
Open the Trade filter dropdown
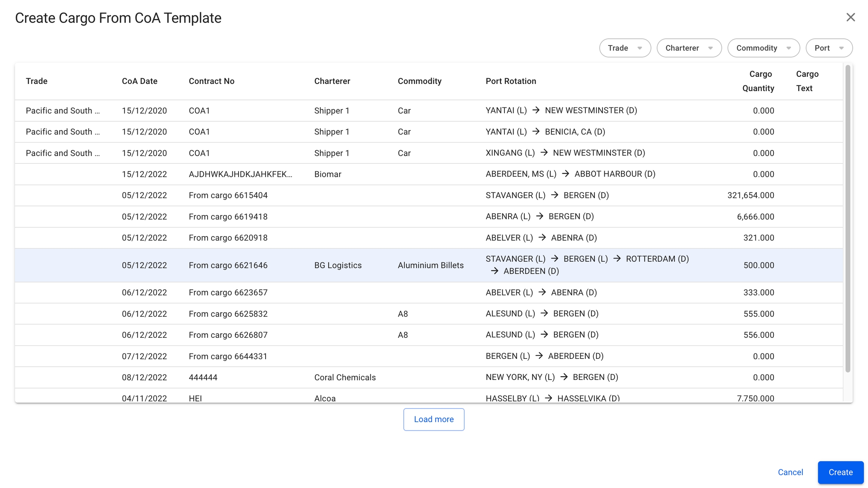coord(625,48)
